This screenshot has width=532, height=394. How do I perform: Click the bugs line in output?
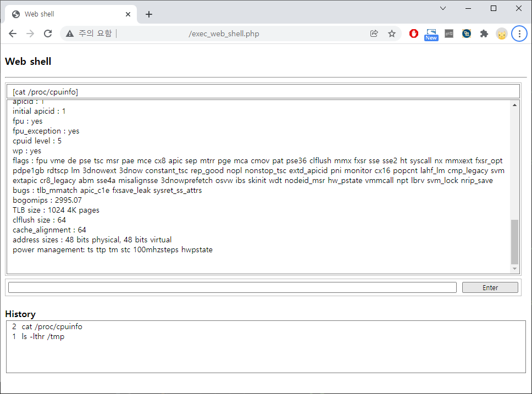(107, 190)
